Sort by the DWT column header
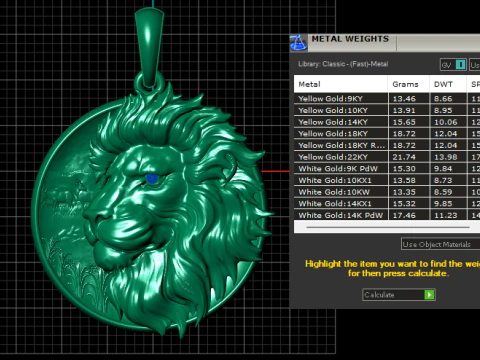The image size is (480, 360). click(448, 84)
